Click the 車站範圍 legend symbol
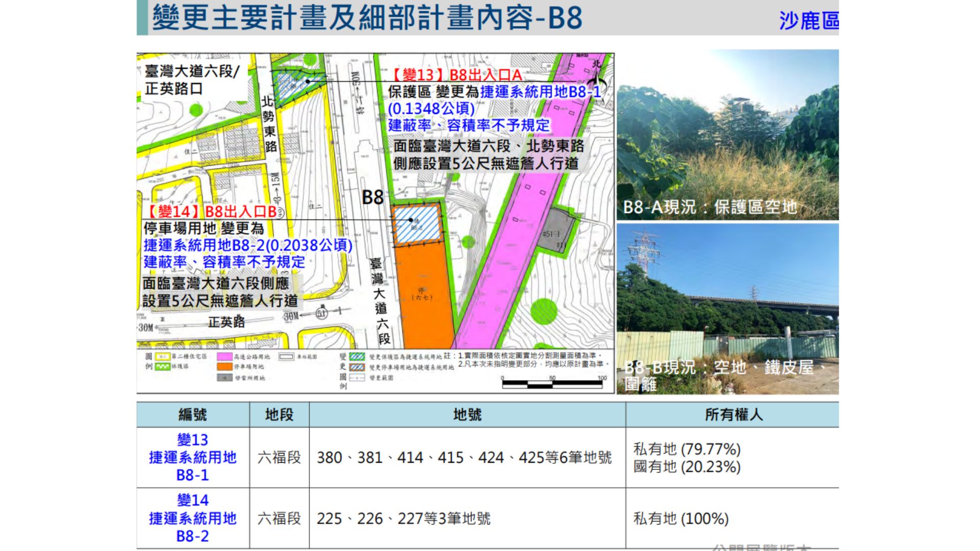The width and height of the screenshot is (980, 551). pos(286,357)
